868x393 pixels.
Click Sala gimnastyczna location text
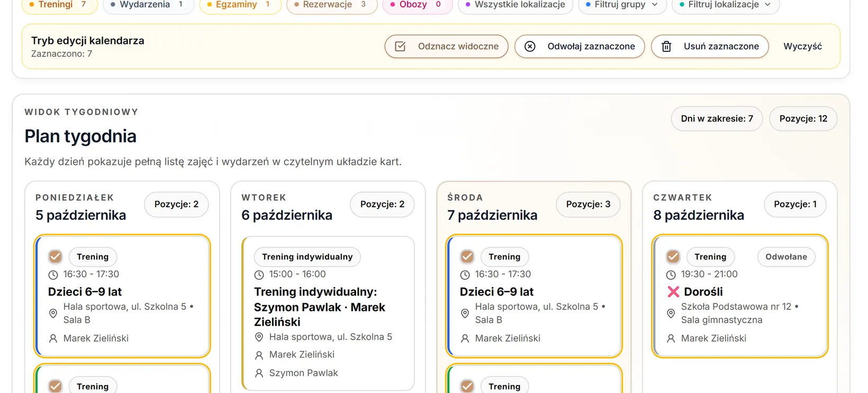click(722, 320)
